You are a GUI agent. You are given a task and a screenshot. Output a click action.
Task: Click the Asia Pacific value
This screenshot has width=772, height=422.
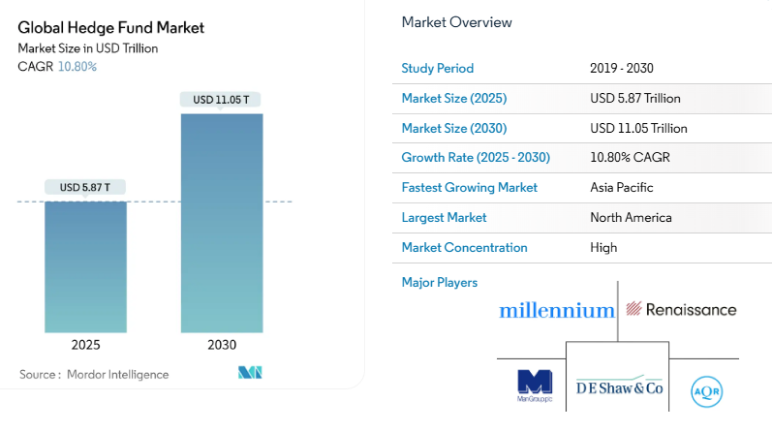coord(624,187)
